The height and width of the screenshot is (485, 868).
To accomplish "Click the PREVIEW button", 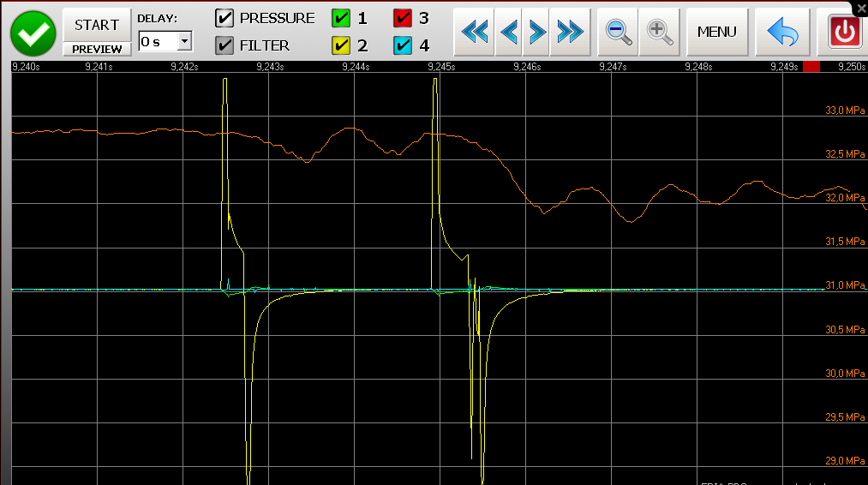I will coord(97,50).
